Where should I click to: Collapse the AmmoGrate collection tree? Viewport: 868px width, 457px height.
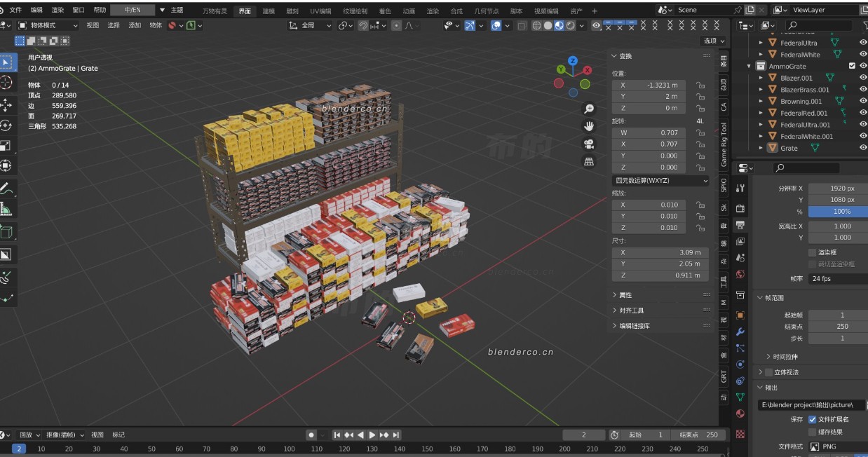point(750,66)
